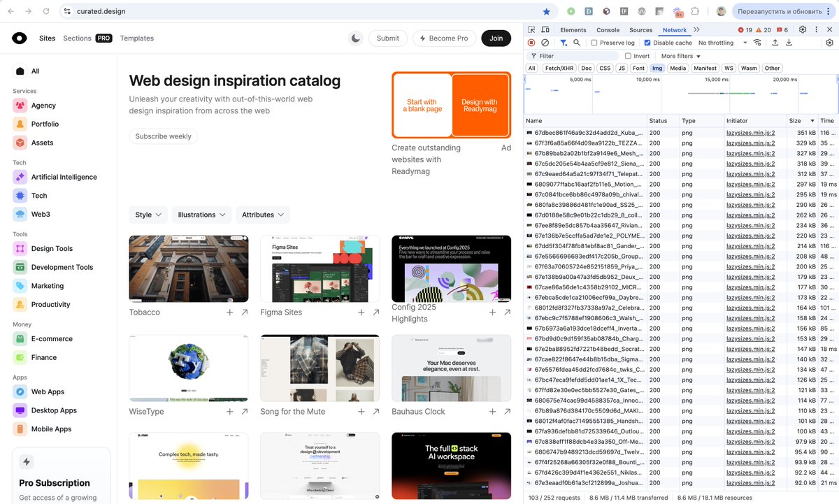Toggle the Img request filter

(657, 69)
